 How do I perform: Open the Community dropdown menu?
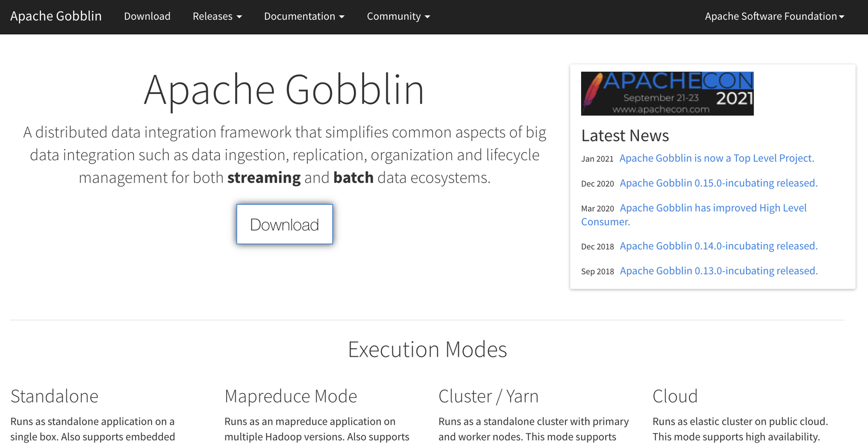[x=398, y=16]
